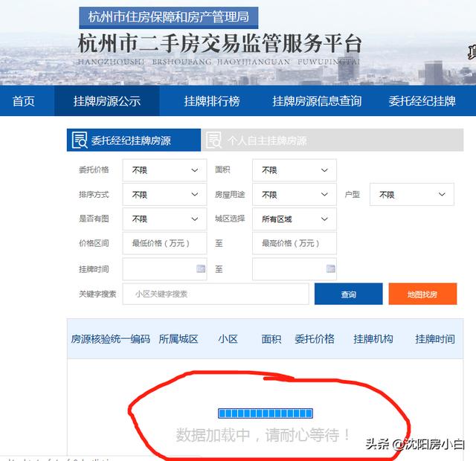Expand the 面积 dropdown
The image size is (476, 461).
pyautogui.click(x=294, y=170)
